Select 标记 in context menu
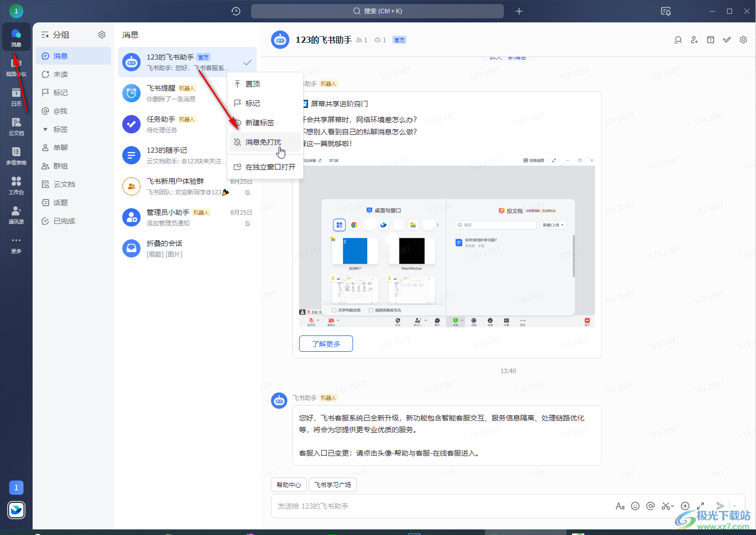Viewport: 756px width, 535px height. [x=265, y=103]
